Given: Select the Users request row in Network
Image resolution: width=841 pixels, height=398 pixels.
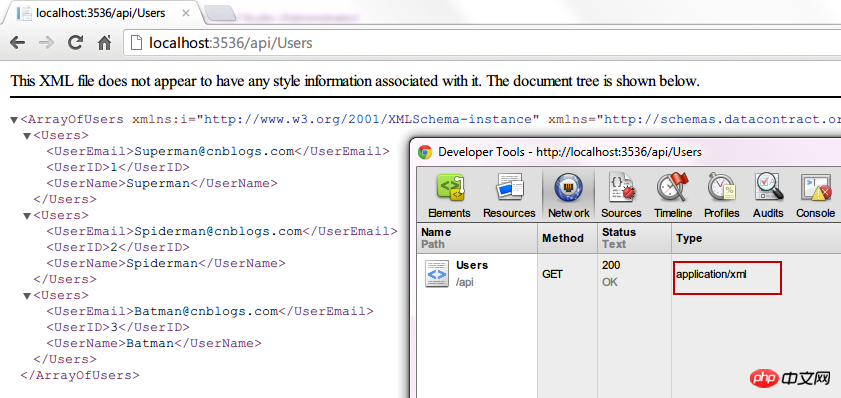Looking at the screenshot, I should point(629,274).
